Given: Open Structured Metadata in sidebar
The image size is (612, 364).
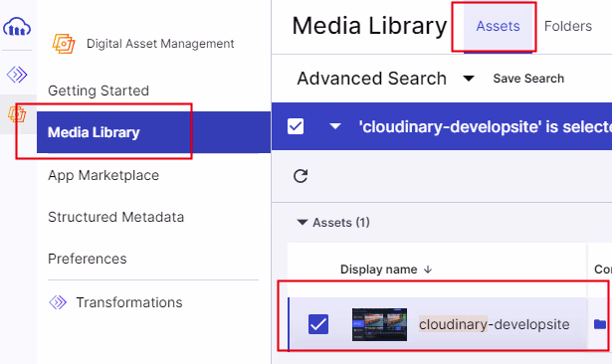Looking at the screenshot, I should pos(115,217).
